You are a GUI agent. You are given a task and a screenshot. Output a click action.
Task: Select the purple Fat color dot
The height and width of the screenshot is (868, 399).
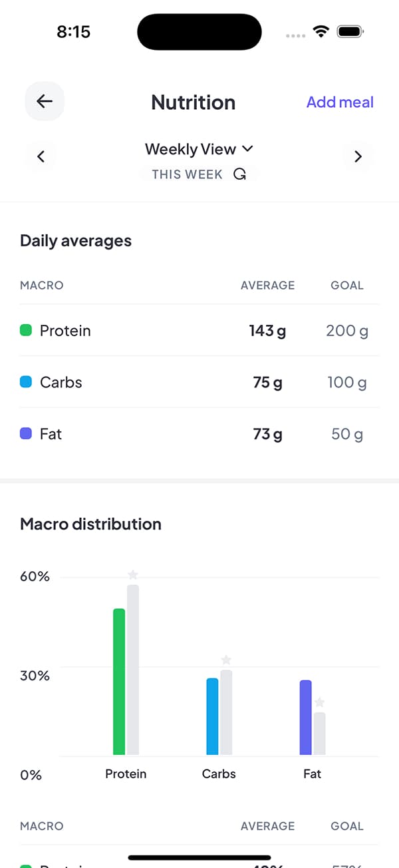25,433
